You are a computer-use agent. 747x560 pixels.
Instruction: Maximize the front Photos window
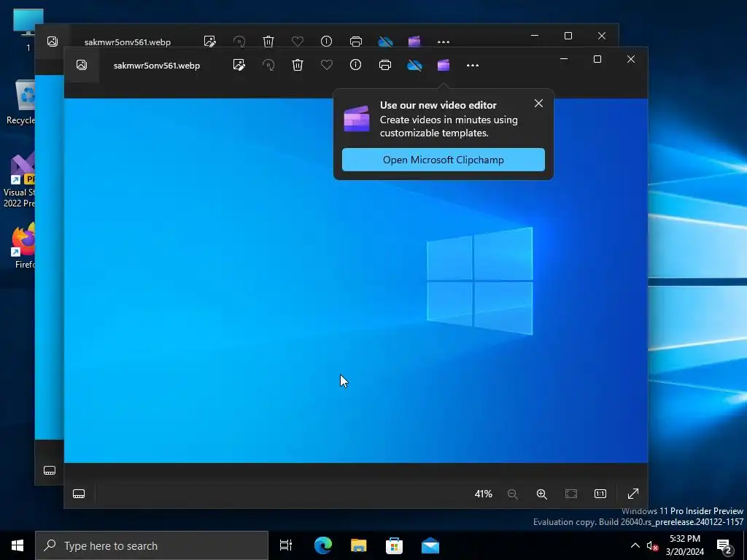coord(597,59)
